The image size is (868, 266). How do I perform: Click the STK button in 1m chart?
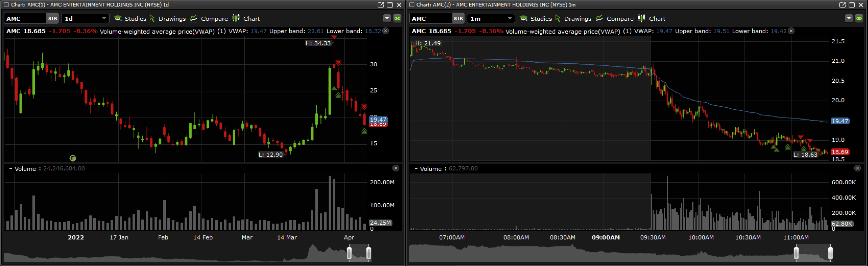click(458, 19)
